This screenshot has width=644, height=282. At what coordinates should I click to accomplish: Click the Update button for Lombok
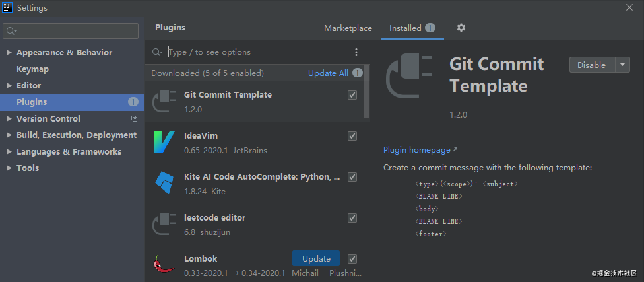(x=315, y=258)
